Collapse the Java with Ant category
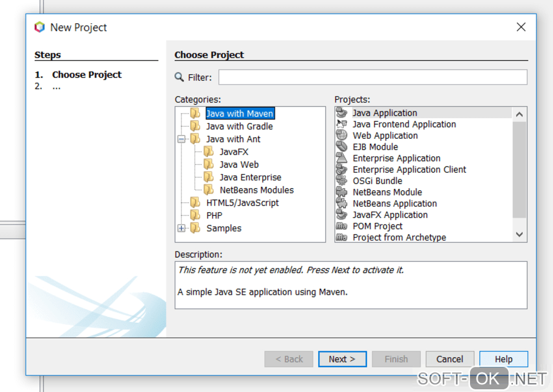 (182, 139)
